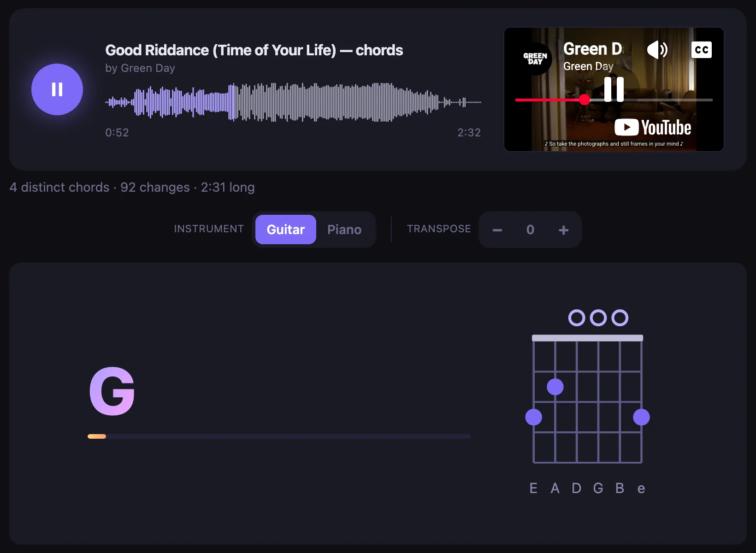Click the video subtitle caption text
This screenshot has height=553, width=756.
pos(614,144)
